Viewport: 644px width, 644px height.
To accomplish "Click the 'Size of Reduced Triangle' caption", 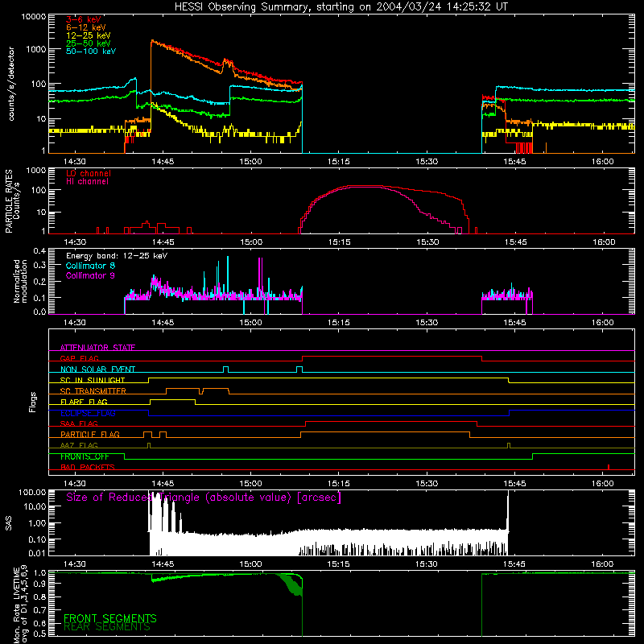I will 204,497.
